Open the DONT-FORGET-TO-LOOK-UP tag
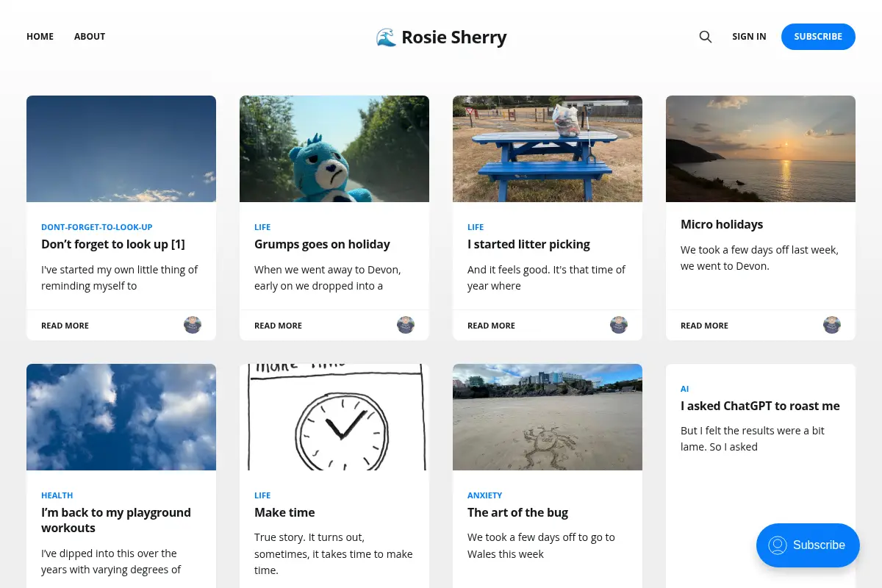882x588 pixels. click(x=97, y=227)
